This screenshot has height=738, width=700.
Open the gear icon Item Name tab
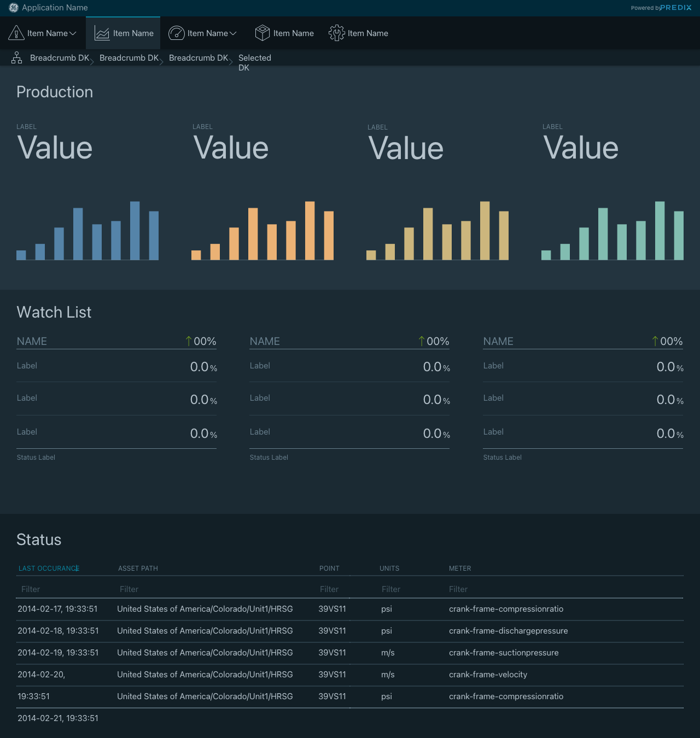pyautogui.click(x=367, y=33)
